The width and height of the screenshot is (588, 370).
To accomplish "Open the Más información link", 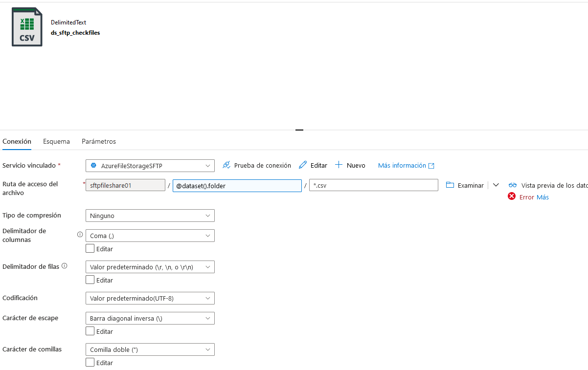I will click(406, 165).
